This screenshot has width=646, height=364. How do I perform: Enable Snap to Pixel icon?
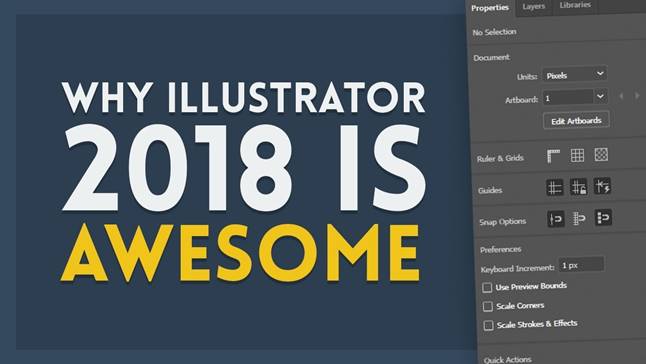603,217
